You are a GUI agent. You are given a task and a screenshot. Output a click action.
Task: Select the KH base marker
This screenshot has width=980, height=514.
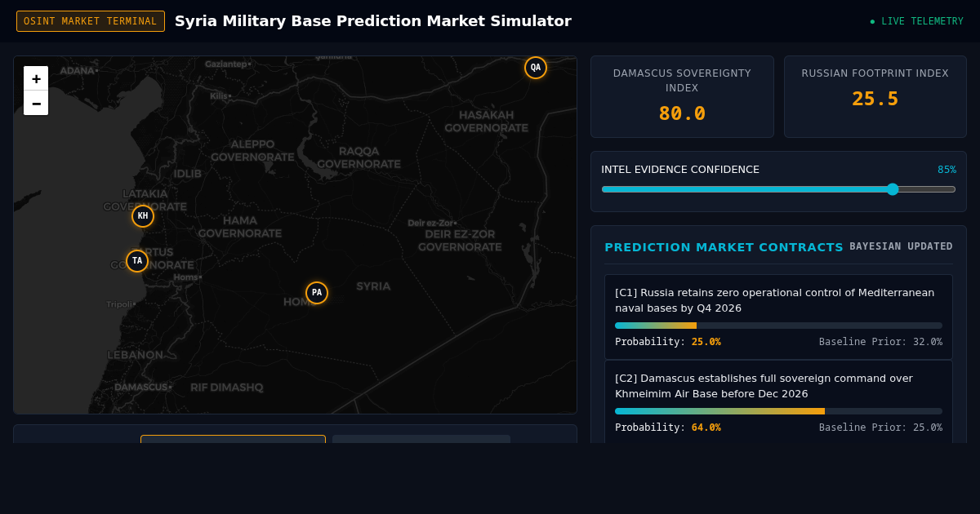coord(143,216)
